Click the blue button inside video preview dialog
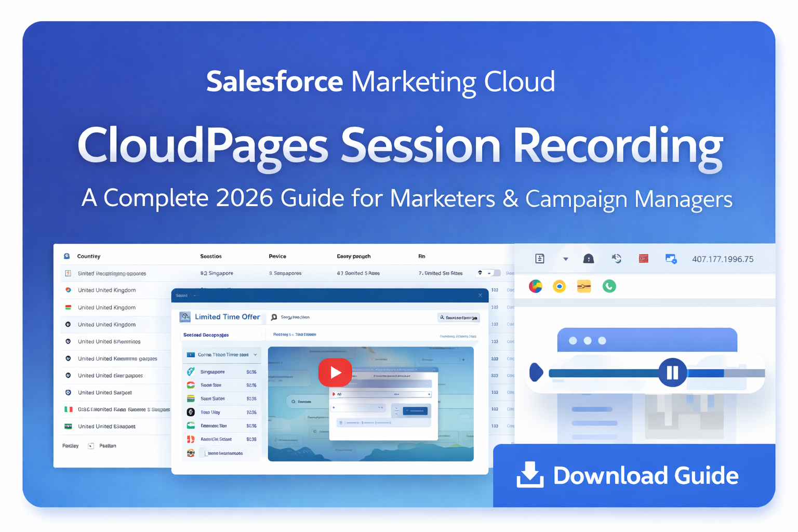Screen dimensions: 798x532 pos(416,411)
